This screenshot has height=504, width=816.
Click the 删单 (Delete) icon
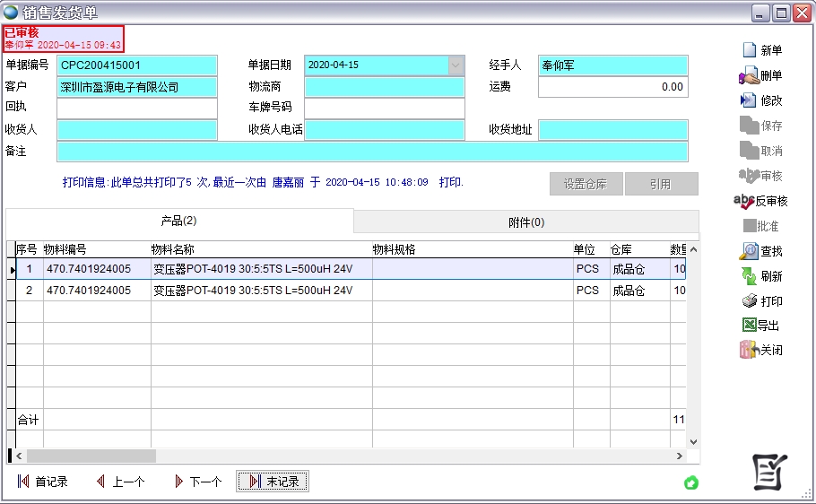click(x=750, y=75)
